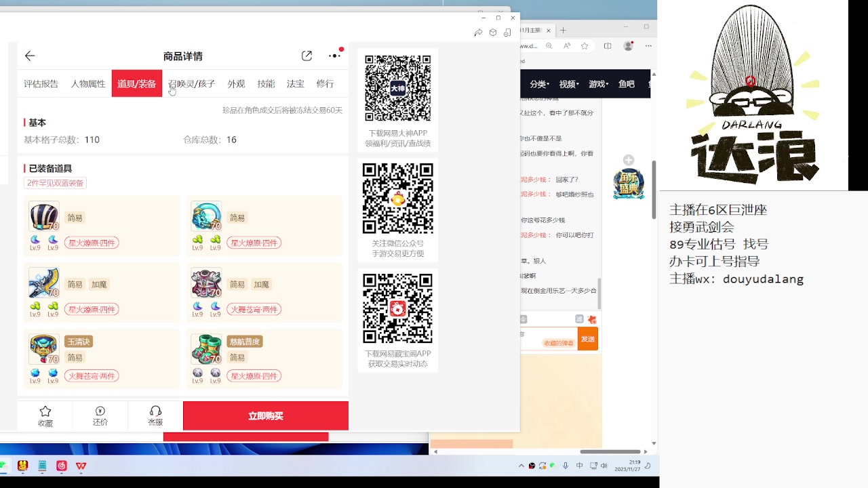
Task: Open the three-dot more menu with red dot
Action: point(334,56)
